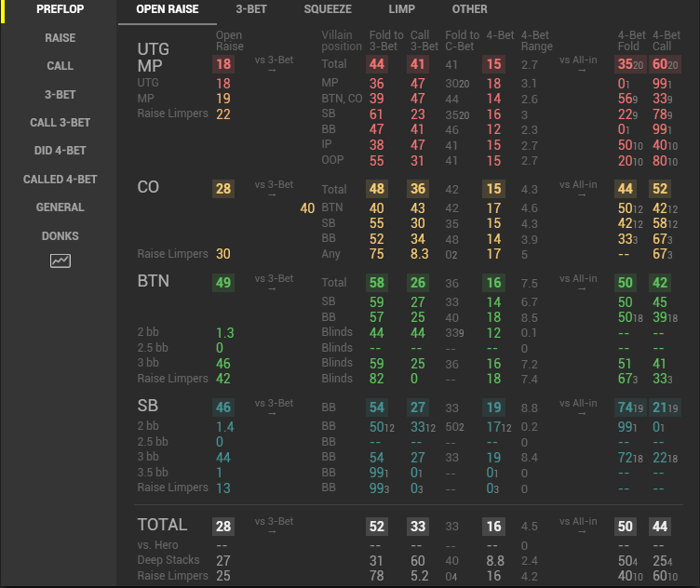This screenshot has width=700, height=588.
Task: Open the graph chart icon under DONKS
Action: pyautogui.click(x=61, y=261)
